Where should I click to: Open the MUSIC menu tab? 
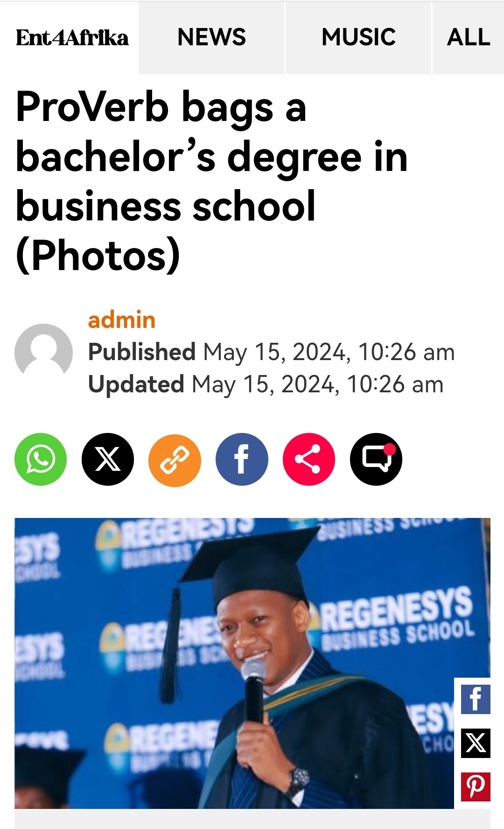click(x=358, y=37)
